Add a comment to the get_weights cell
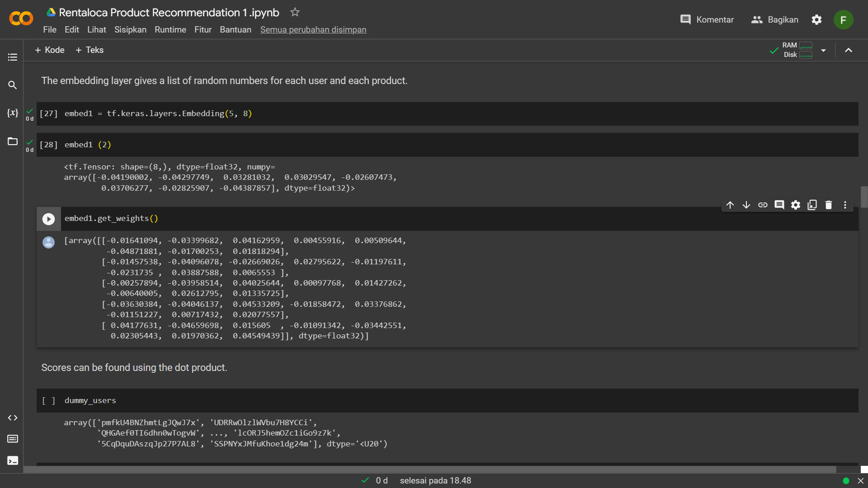This screenshot has height=488, width=868. pyautogui.click(x=779, y=205)
